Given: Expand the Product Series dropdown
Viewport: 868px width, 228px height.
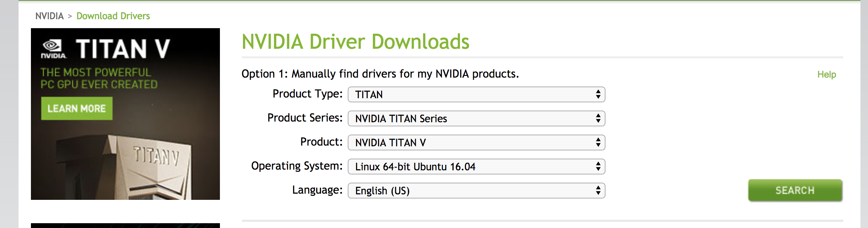Looking at the screenshot, I should click(x=476, y=118).
